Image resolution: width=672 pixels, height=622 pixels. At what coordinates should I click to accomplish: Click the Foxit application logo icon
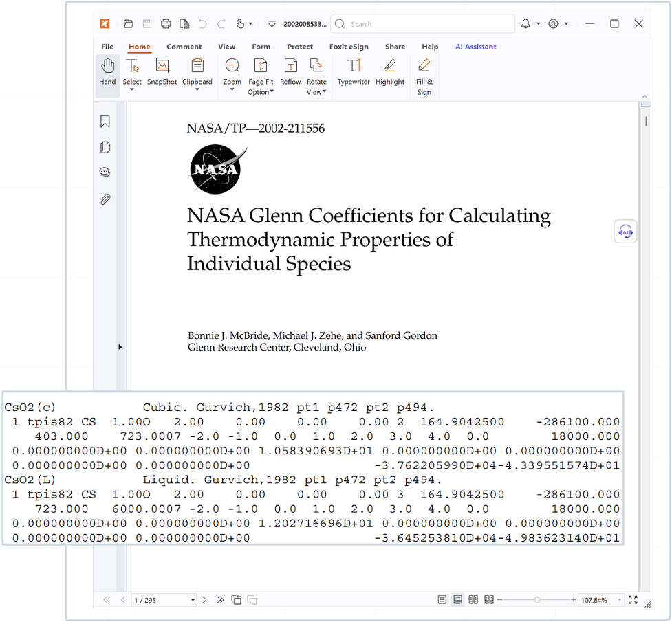[105, 24]
